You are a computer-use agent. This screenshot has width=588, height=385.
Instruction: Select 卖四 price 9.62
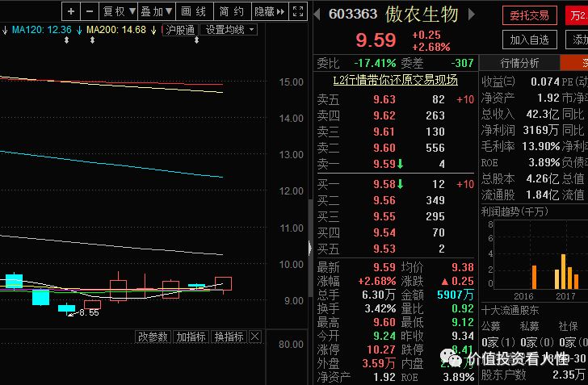pos(384,115)
